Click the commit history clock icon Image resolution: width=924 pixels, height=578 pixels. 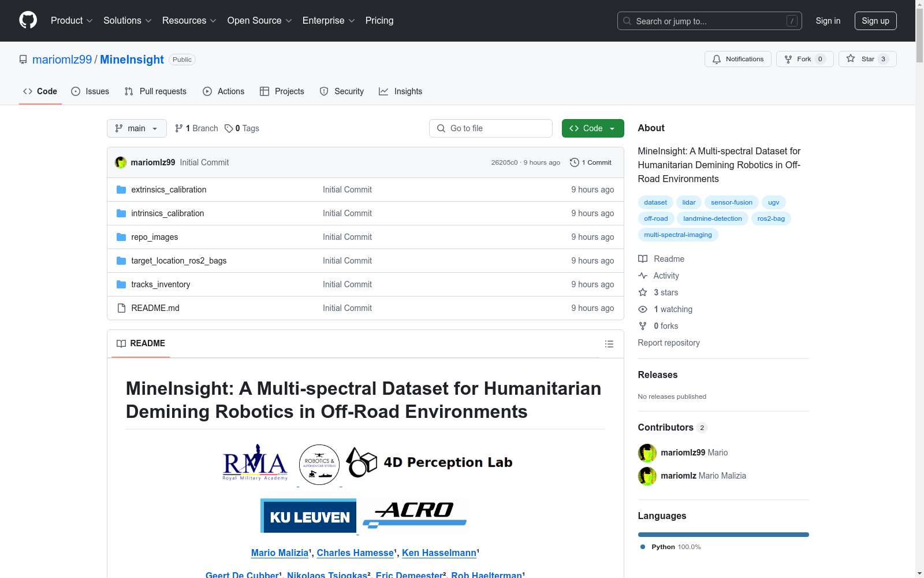[574, 162]
